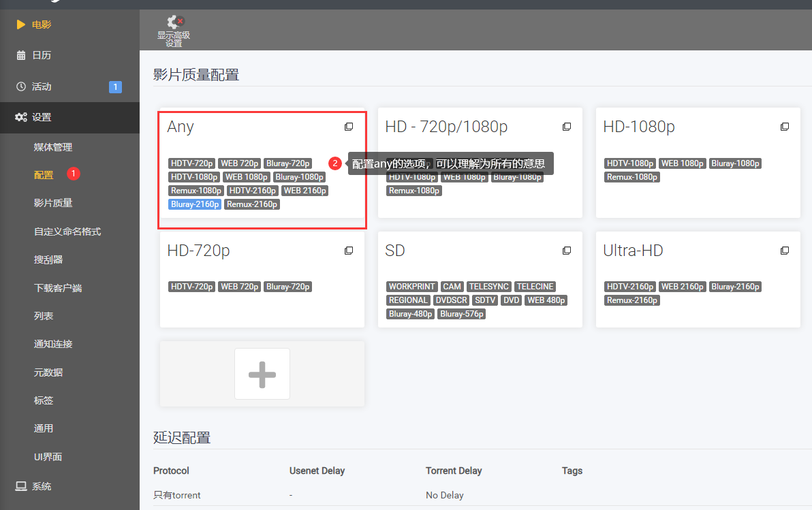Click the Torrent Delay column header

[454, 471]
